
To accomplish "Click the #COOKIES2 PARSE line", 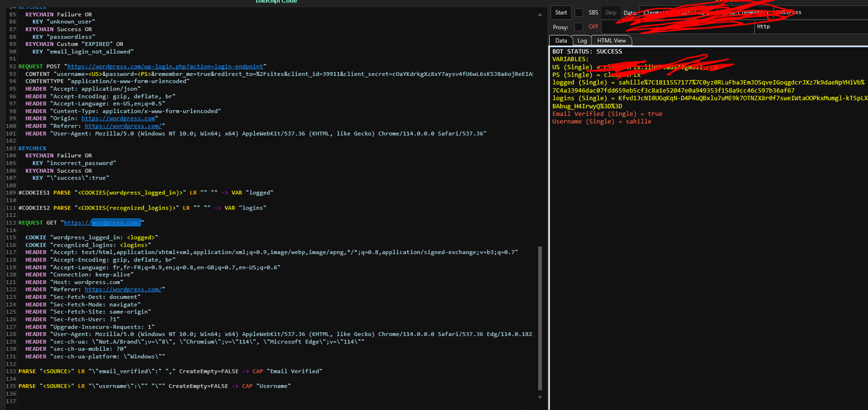I will coord(142,207).
